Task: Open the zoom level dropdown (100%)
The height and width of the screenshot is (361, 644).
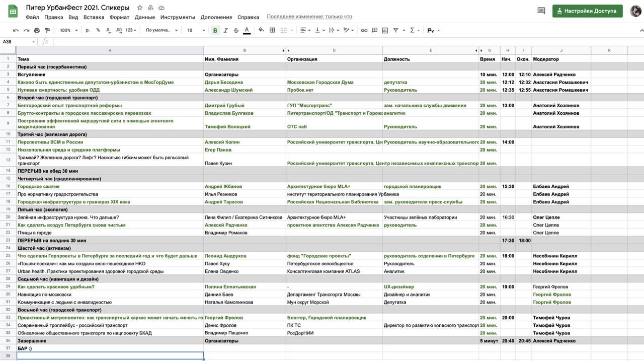Action: (68, 30)
